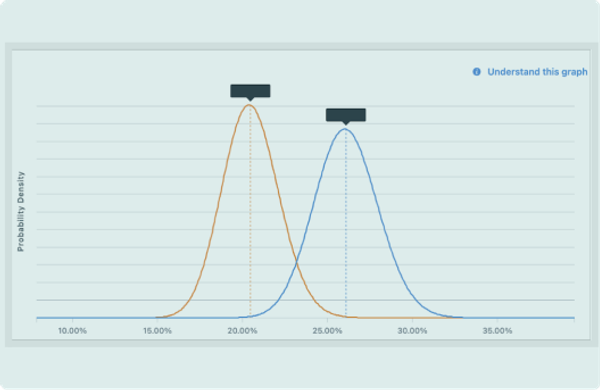This screenshot has height=390, width=600.
Task: Click the blue info icon beside Understand this graph
Action: point(476,72)
